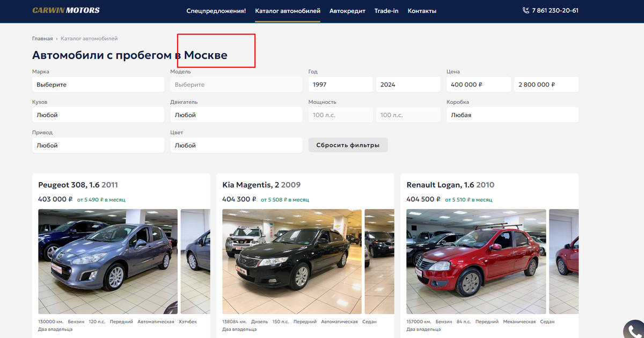The height and width of the screenshot is (338, 644).
Task: Click the от 5 508 ₽ в месяц offer
Action: (285, 200)
